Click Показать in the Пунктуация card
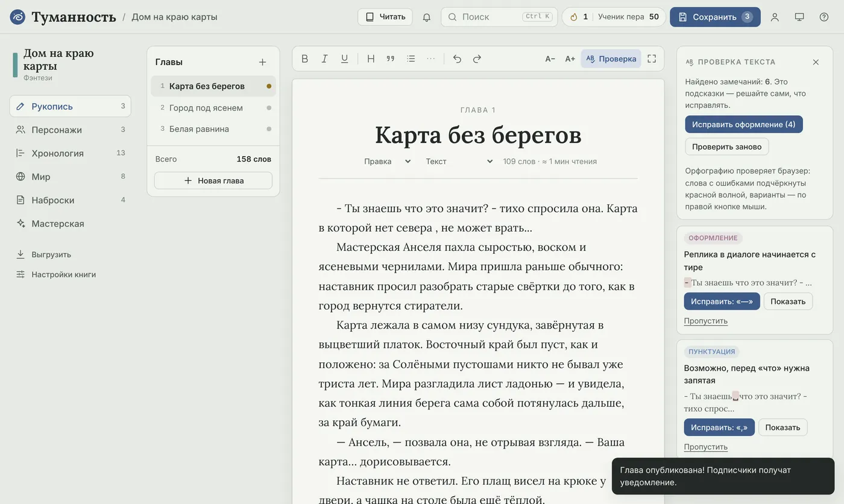Screen dimensions: 844x504 click(x=783, y=427)
